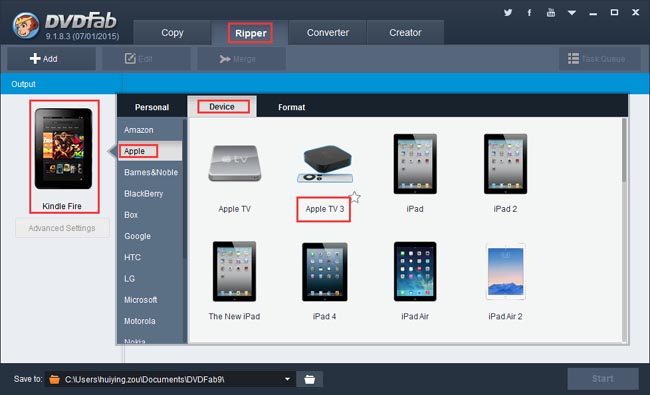Screen dimensions: 650x395
Task: Click the DVDFab monkey logo
Action: pyautogui.click(x=26, y=25)
